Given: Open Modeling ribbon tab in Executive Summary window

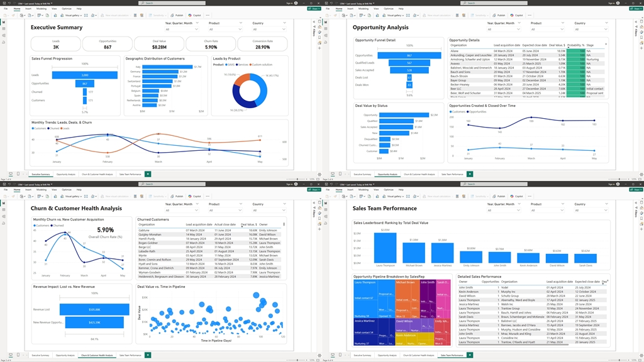Looking at the screenshot, I should point(41,8).
